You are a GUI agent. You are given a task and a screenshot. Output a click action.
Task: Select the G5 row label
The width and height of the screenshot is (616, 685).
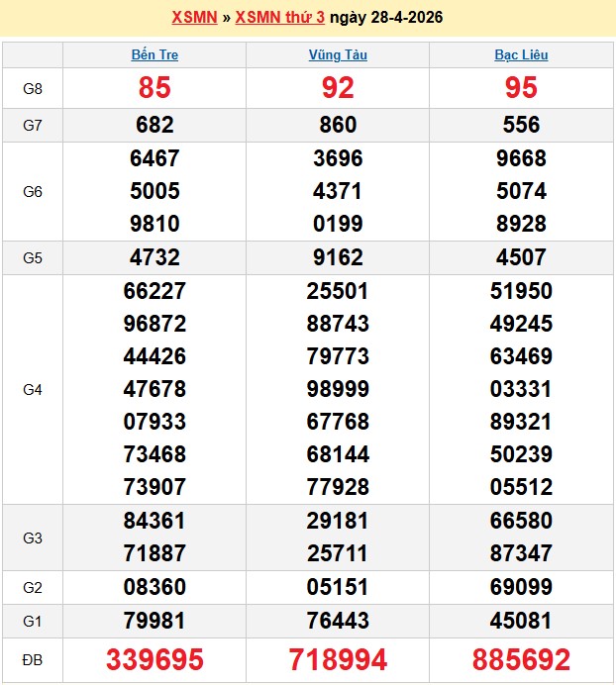33,257
